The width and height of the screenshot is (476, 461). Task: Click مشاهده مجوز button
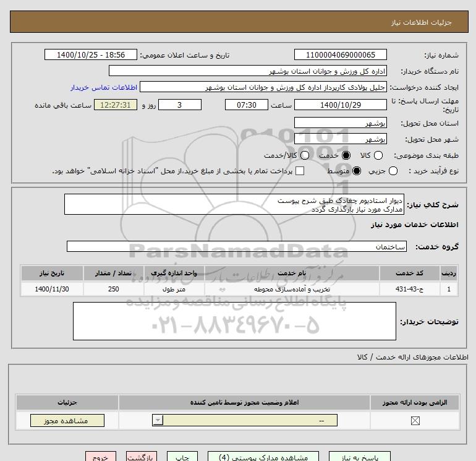67,421
